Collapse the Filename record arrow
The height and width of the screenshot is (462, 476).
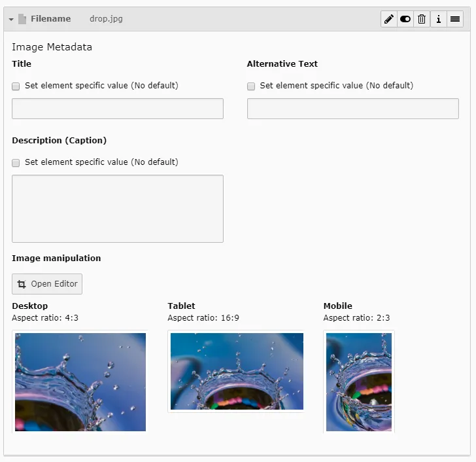click(11, 20)
